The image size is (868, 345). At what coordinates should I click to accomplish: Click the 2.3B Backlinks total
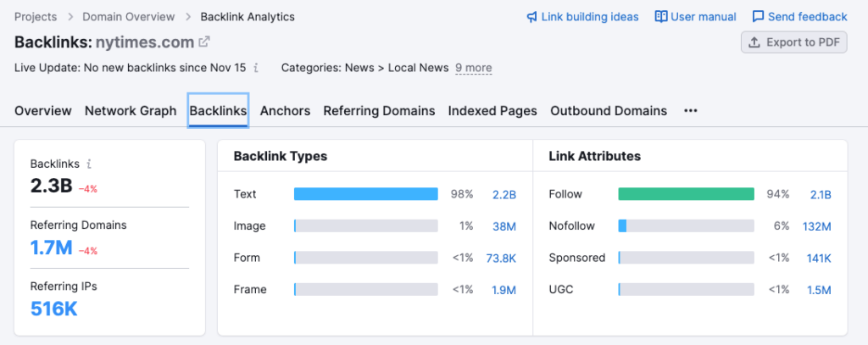[52, 186]
